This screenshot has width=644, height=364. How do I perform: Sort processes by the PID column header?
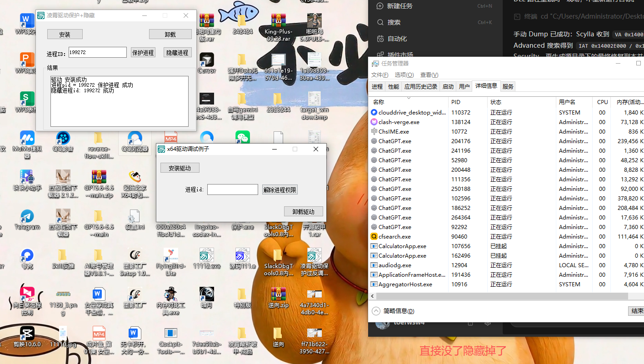pos(468,102)
